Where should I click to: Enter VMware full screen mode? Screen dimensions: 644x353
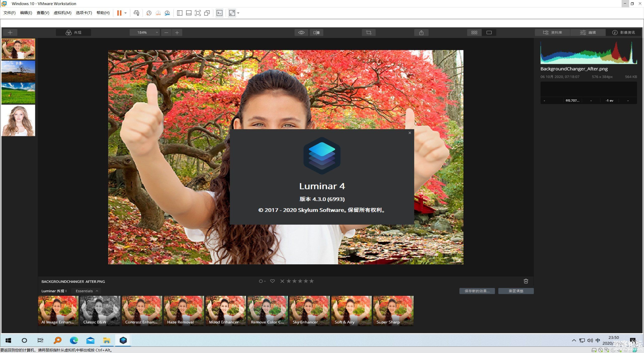[198, 13]
